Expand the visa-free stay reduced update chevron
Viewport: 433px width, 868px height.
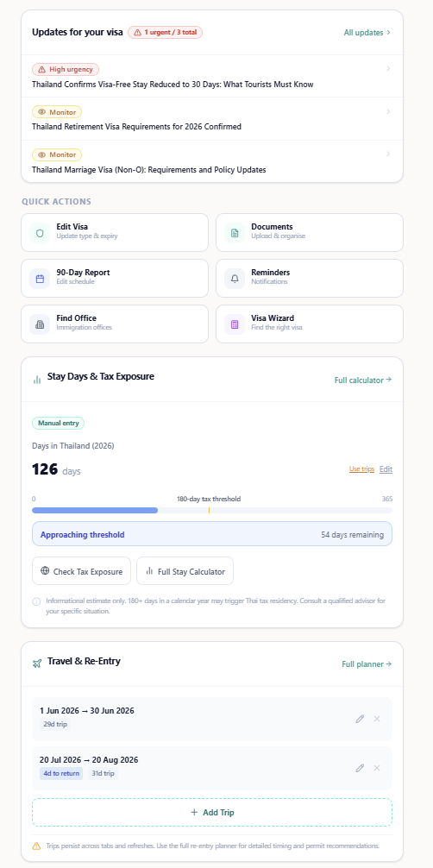coord(388,69)
